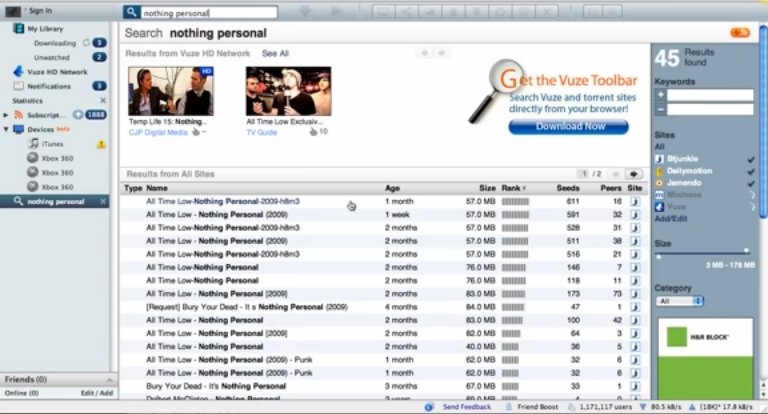
Task: Open the Sign In dropdown arrow
Action: (x=24, y=10)
